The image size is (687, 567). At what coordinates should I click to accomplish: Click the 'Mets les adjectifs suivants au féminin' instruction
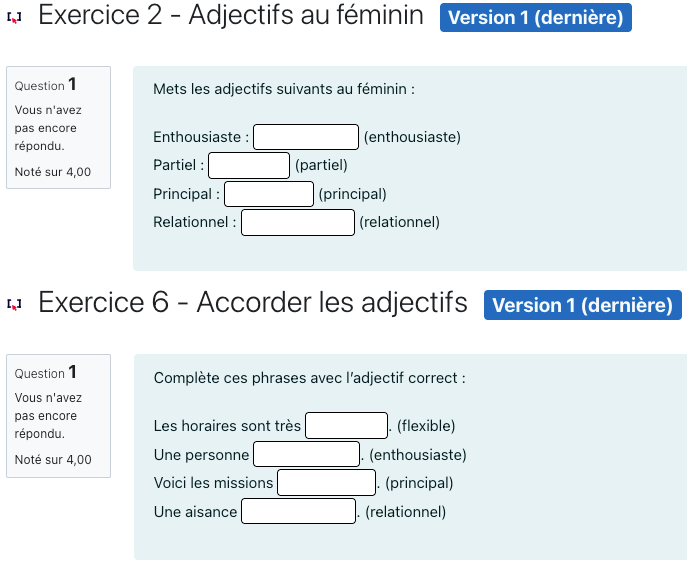(x=284, y=89)
